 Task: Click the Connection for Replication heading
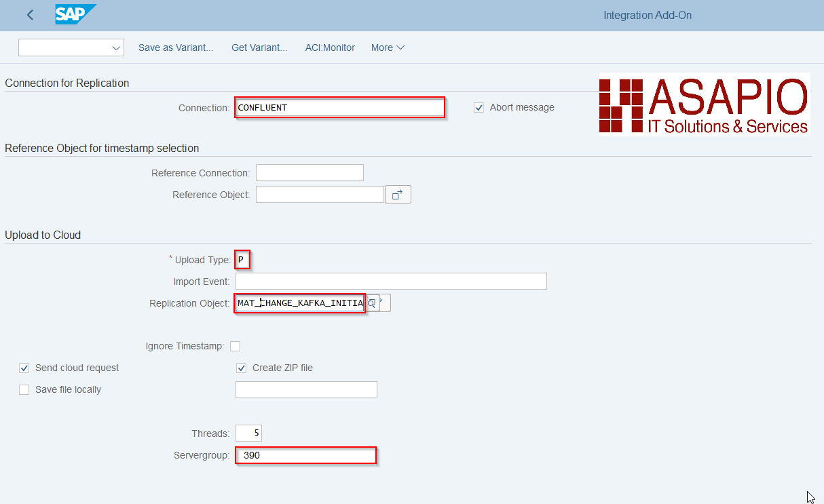[67, 83]
